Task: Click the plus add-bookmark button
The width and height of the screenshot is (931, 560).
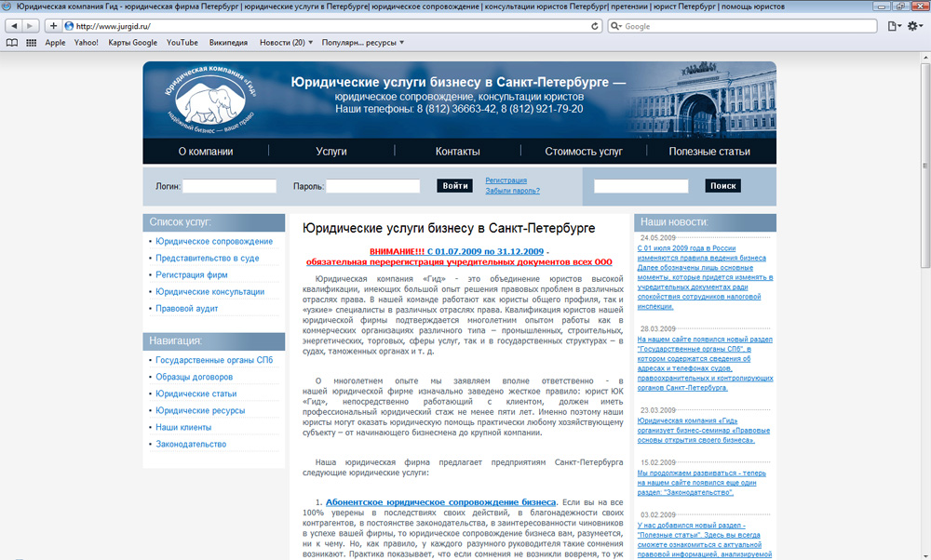Action: pyautogui.click(x=53, y=26)
